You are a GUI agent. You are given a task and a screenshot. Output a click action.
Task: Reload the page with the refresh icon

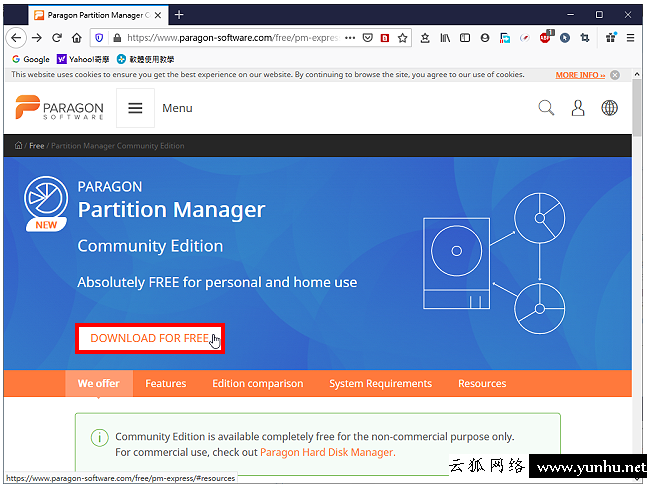57,38
